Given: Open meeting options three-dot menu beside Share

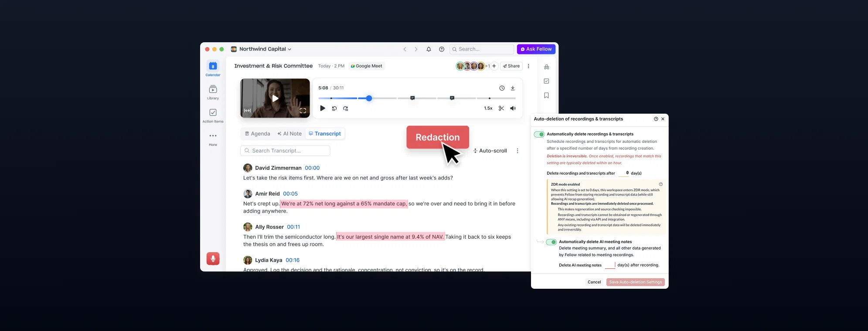Looking at the screenshot, I should tap(528, 66).
